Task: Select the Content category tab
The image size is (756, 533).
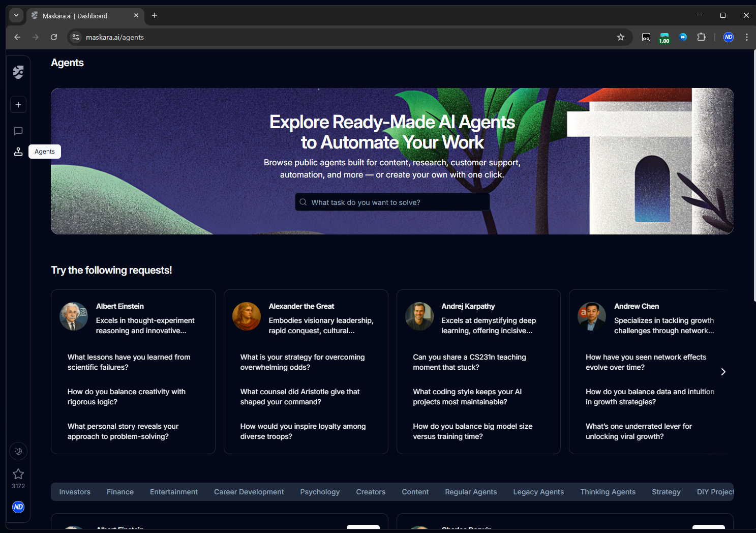Action: point(415,492)
